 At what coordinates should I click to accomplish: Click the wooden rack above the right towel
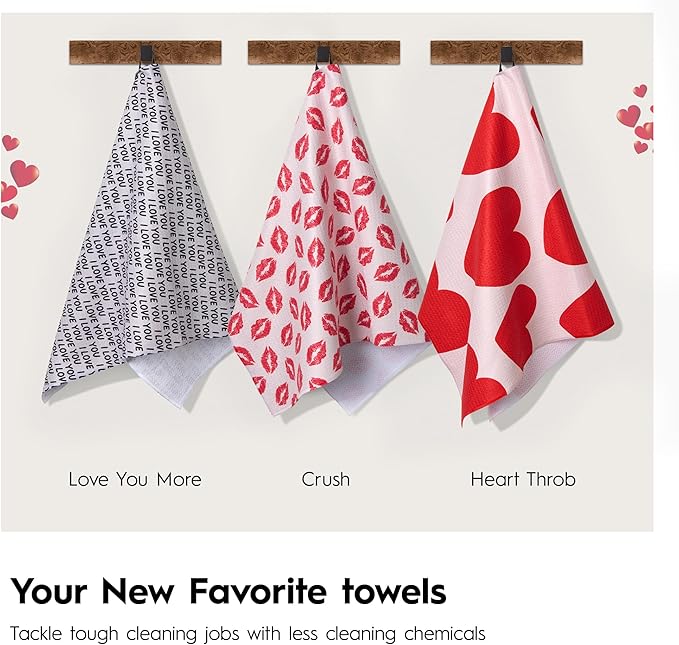(x=507, y=52)
